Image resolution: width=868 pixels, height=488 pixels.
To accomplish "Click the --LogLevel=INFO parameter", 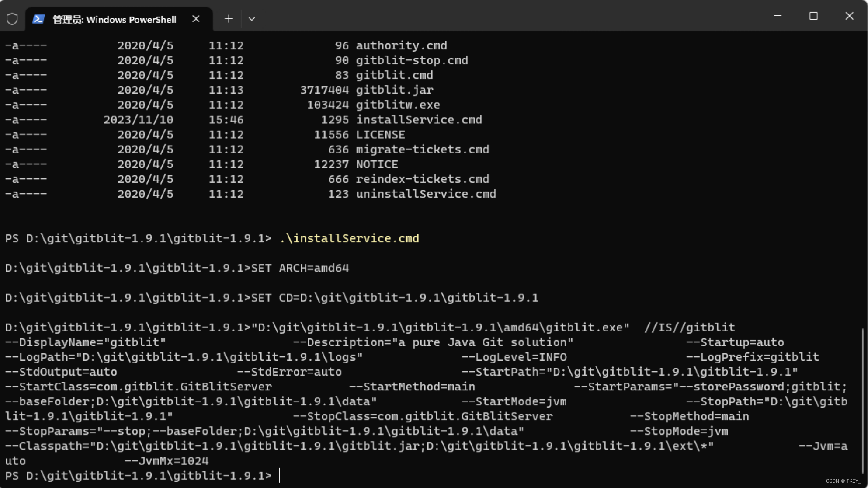I will [x=514, y=357].
